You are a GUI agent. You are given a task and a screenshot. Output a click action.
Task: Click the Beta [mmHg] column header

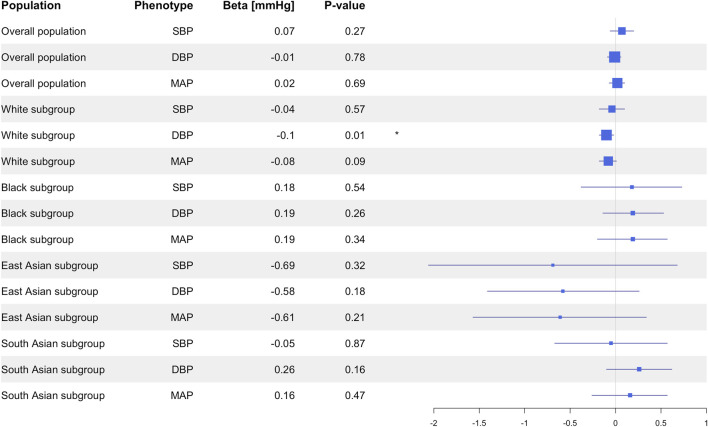pyautogui.click(x=259, y=6)
